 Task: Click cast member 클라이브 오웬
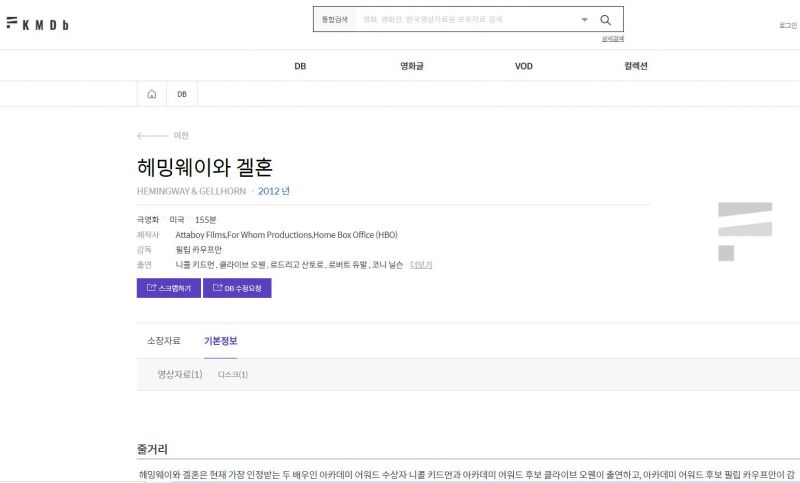click(242, 265)
